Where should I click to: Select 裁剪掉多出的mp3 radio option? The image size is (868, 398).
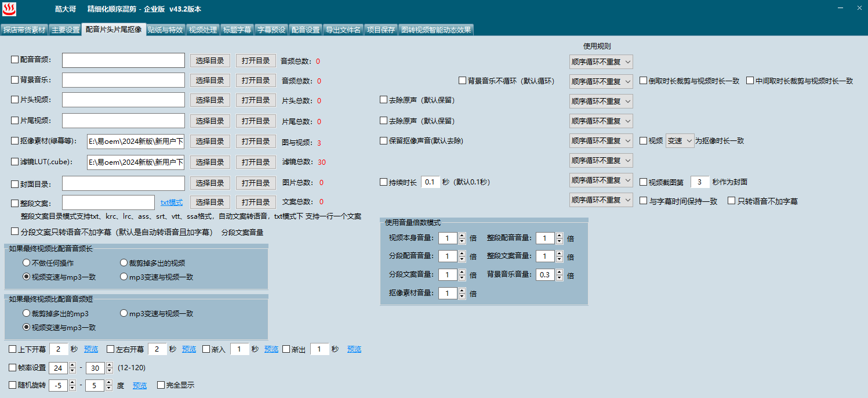[27, 313]
